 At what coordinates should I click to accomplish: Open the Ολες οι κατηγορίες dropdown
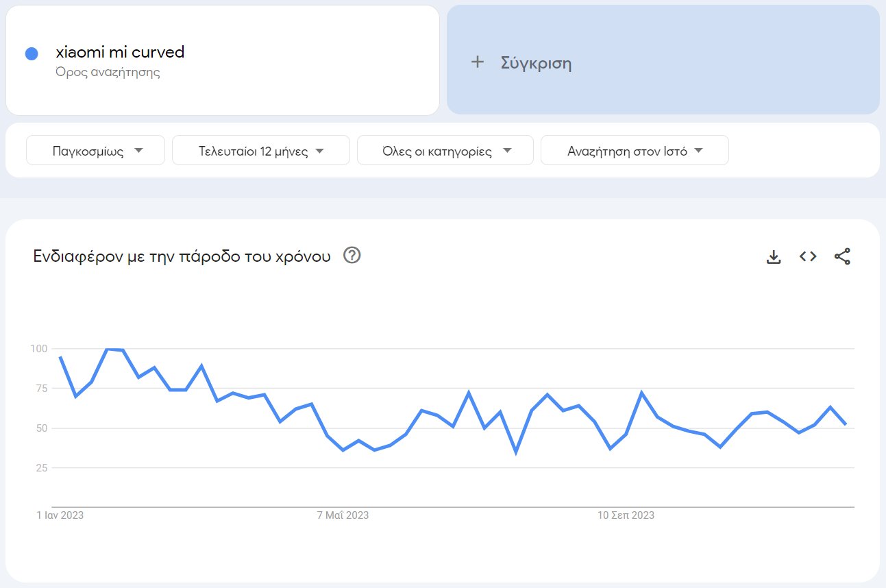445,151
